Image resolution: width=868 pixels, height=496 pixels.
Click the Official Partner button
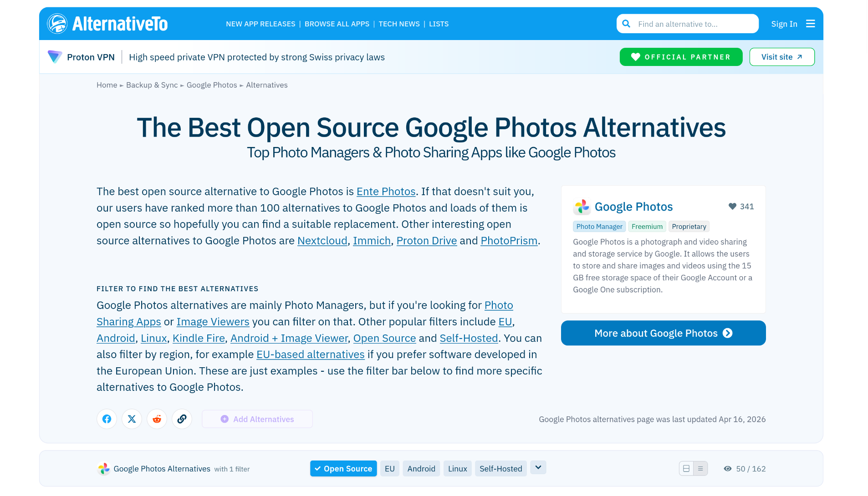[681, 57]
